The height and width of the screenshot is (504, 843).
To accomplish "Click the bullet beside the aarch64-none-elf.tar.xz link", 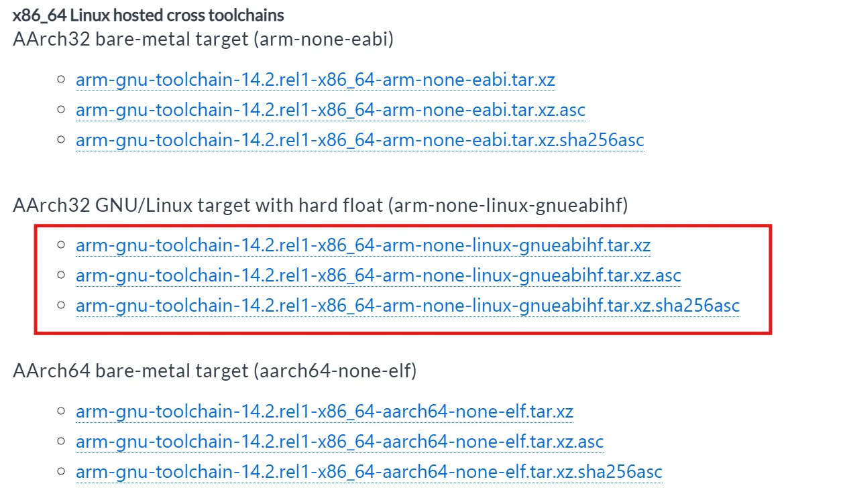I will pos(61,411).
